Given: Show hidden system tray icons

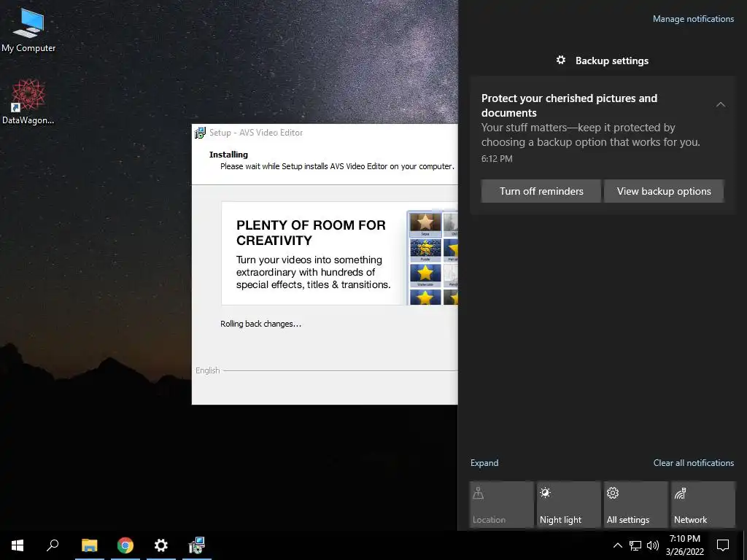Looking at the screenshot, I should [x=617, y=545].
